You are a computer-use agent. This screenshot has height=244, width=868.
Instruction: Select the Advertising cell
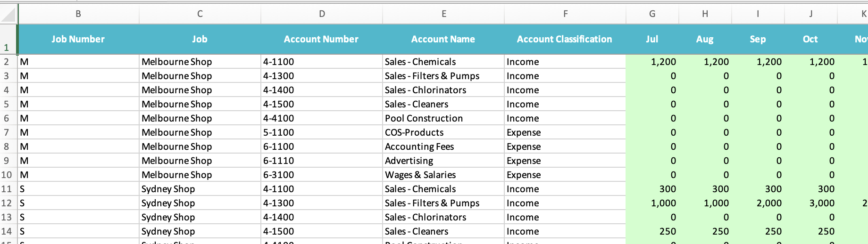coord(443,161)
